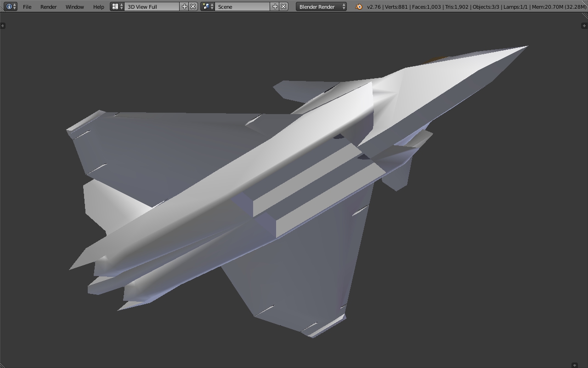Expand the properties region with right plus
The height and width of the screenshot is (368, 588).
[x=584, y=25]
